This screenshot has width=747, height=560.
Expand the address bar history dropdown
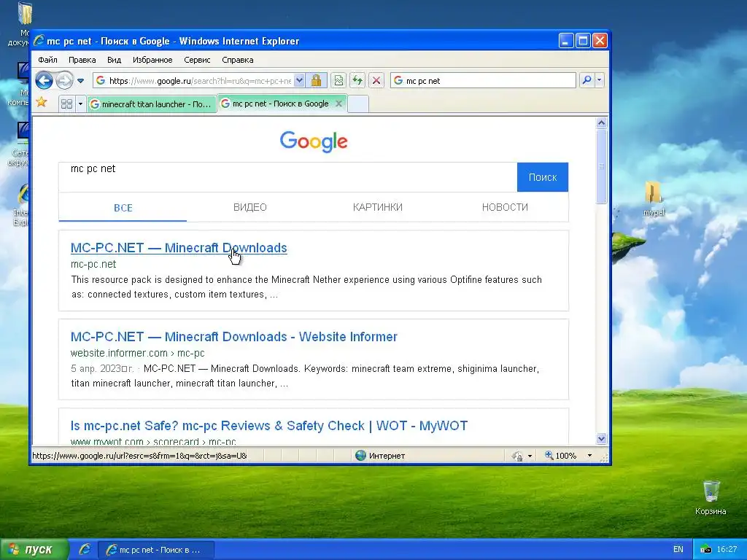(299, 80)
